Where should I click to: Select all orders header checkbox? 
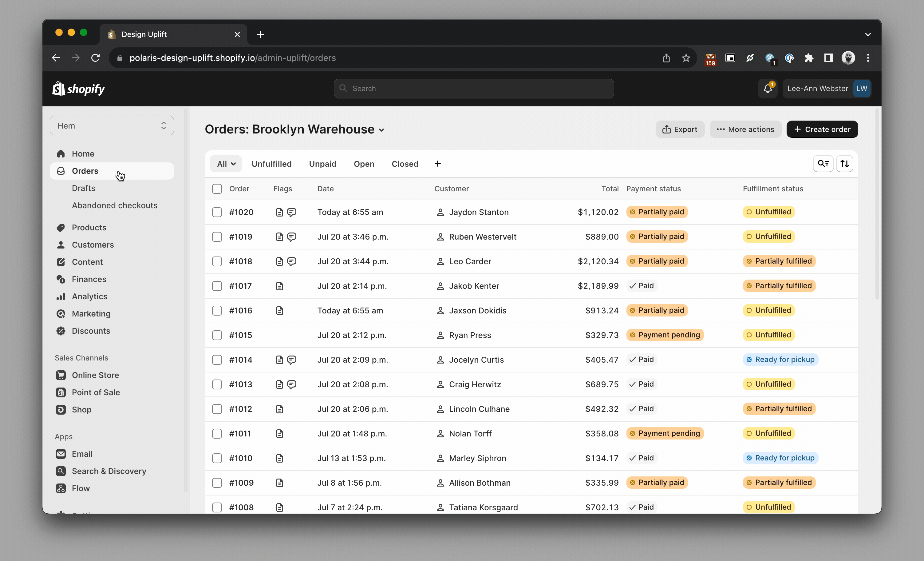(x=217, y=189)
